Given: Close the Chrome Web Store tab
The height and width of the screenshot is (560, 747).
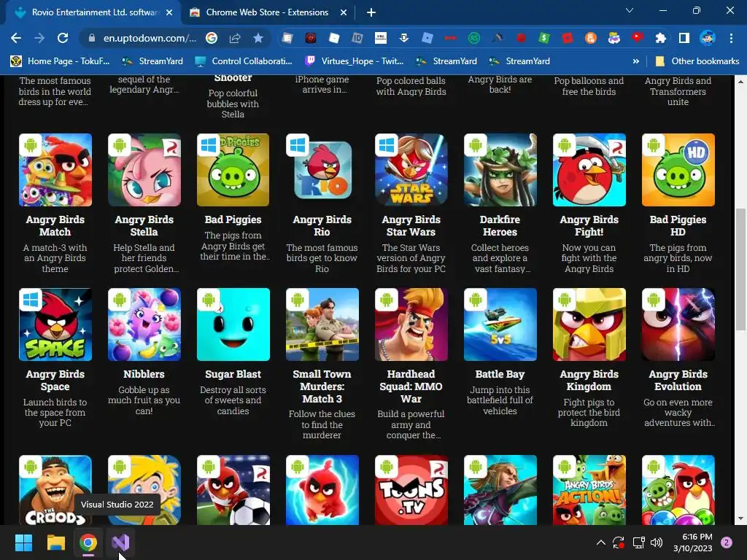Looking at the screenshot, I should click(x=344, y=12).
